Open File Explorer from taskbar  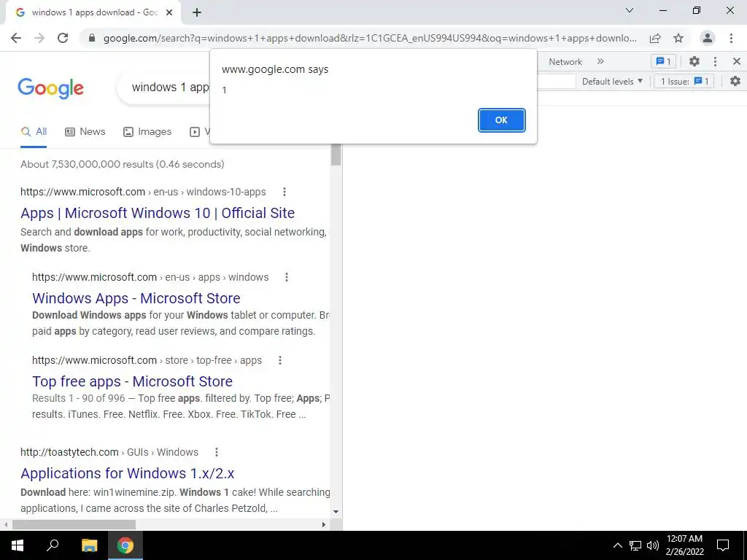(89, 545)
